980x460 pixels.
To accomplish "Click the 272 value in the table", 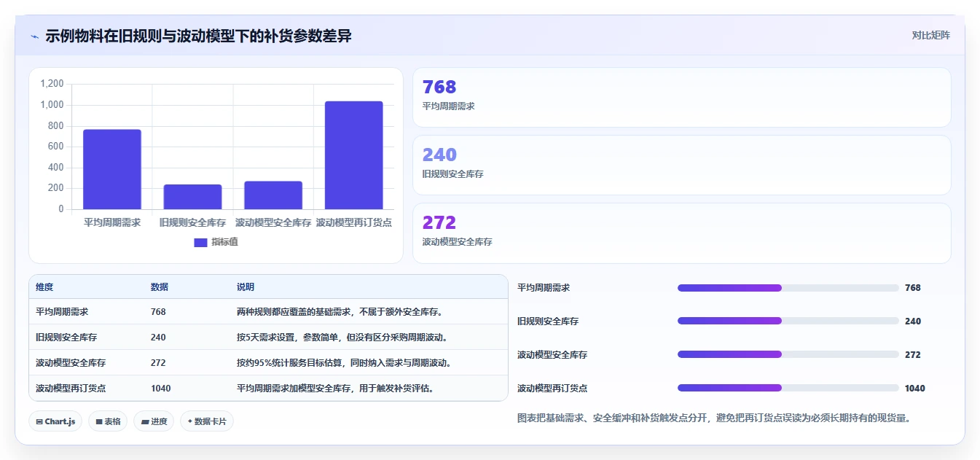I will click(x=158, y=362).
